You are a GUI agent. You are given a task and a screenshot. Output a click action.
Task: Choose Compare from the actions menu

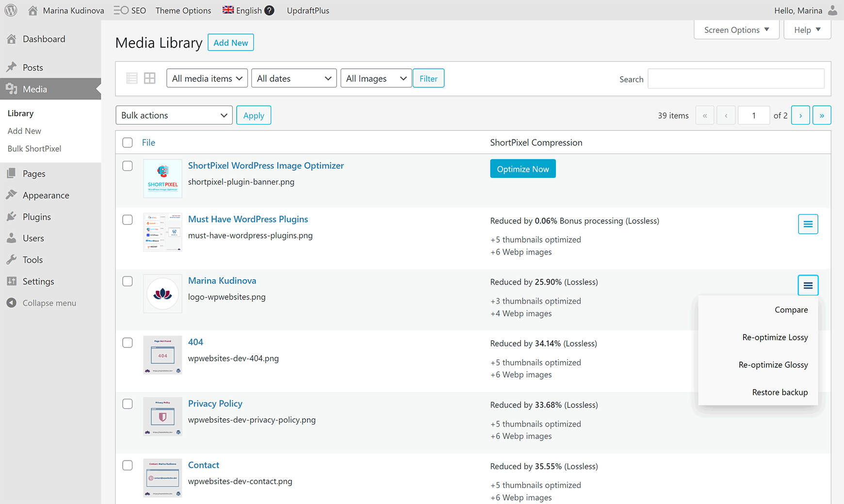point(791,310)
